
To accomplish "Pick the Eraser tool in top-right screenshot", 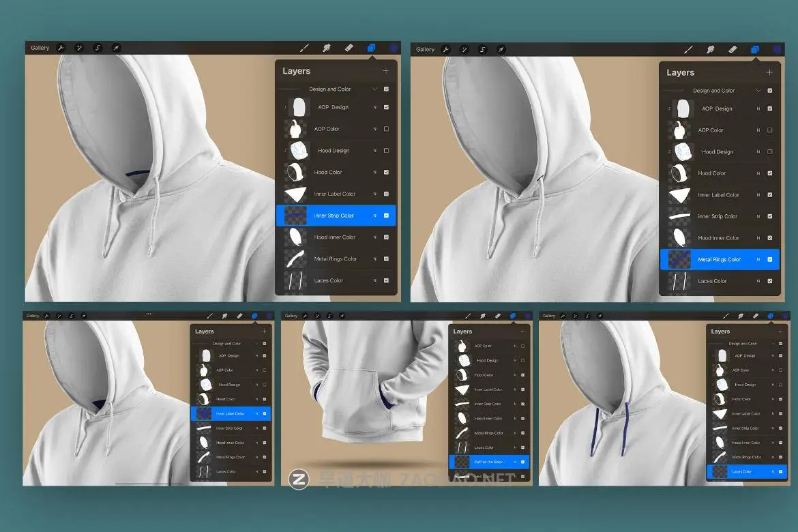I will (x=733, y=49).
